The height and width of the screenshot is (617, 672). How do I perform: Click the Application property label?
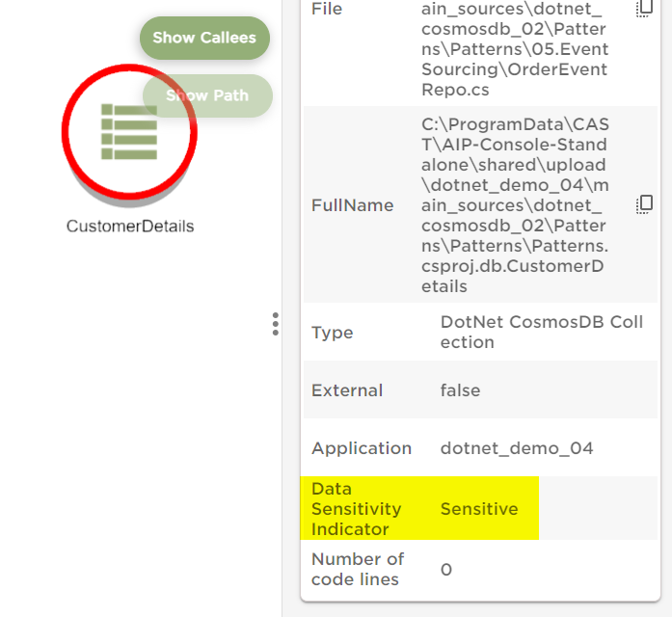362,448
